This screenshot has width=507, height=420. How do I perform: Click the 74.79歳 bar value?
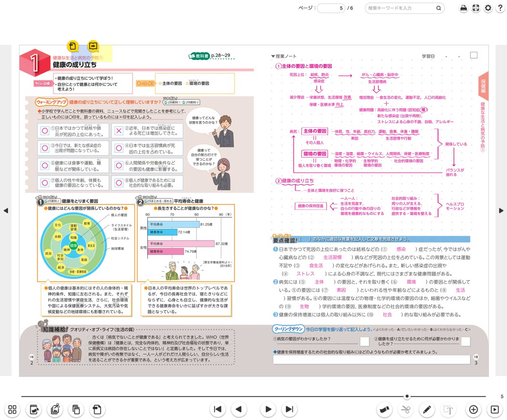coord(191,251)
